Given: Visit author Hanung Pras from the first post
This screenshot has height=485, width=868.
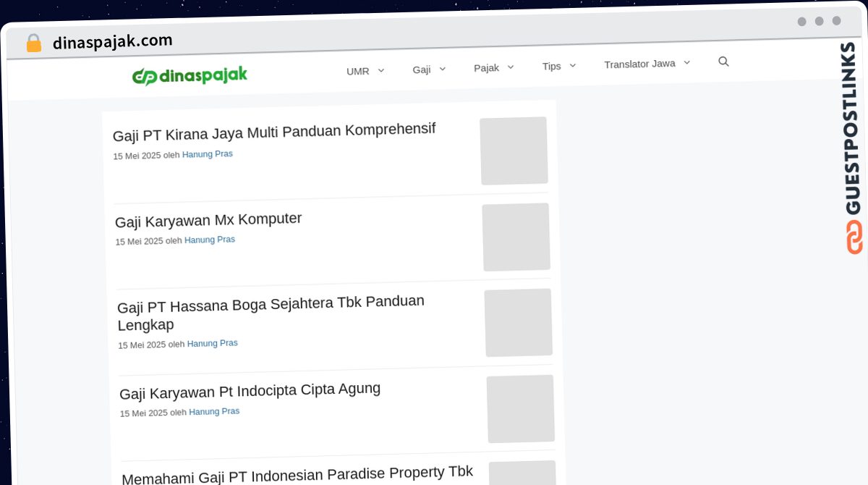Looking at the screenshot, I should pyautogui.click(x=208, y=154).
